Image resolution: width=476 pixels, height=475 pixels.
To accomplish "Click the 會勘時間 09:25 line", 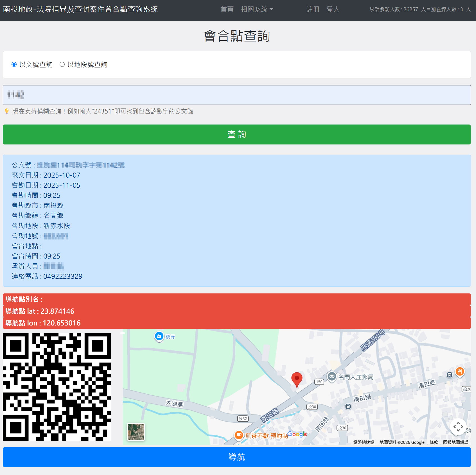I will (x=36, y=195).
